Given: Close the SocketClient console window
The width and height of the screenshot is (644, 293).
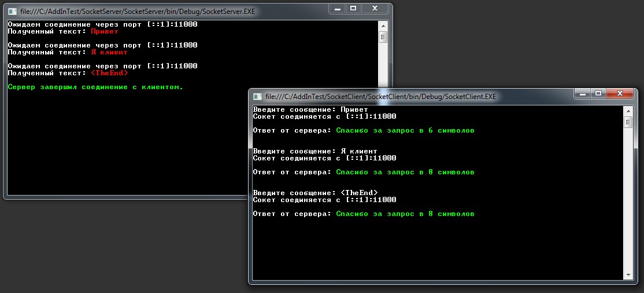Looking at the screenshot, I should pyautogui.click(x=620, y=93).
